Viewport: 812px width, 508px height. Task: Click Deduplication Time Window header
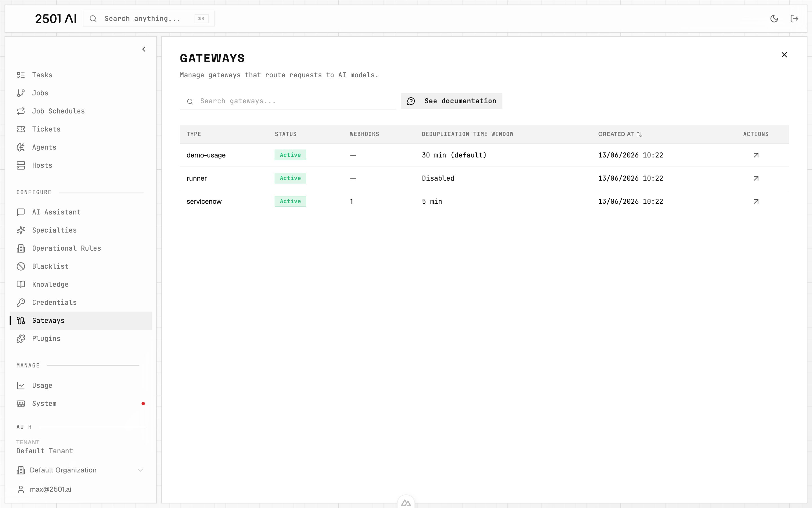point(467,134)
